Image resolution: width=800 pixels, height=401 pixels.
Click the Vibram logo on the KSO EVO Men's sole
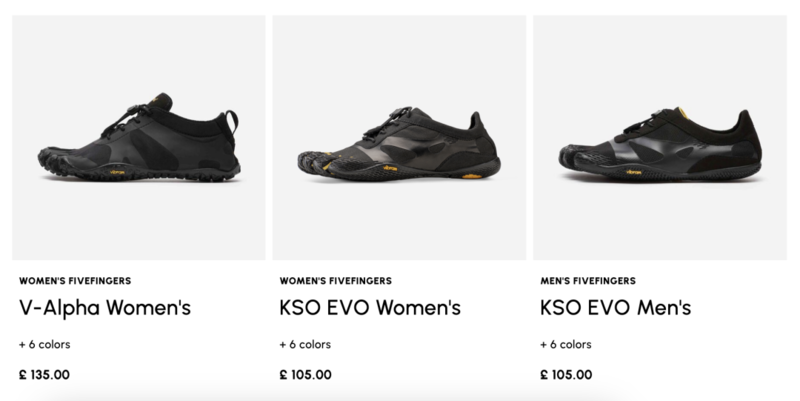click(634, 172)
